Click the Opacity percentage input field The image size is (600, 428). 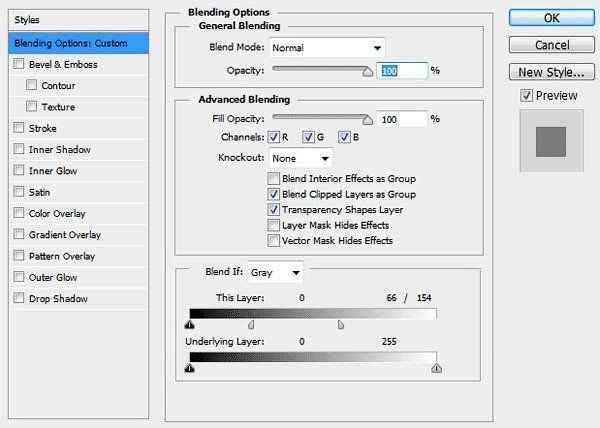point(402,71)
